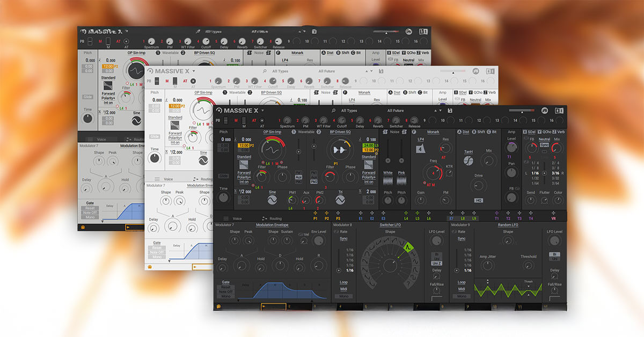Click the NI logo icon in the grey back window
The image size is (644, 337).
pos(408,32)
